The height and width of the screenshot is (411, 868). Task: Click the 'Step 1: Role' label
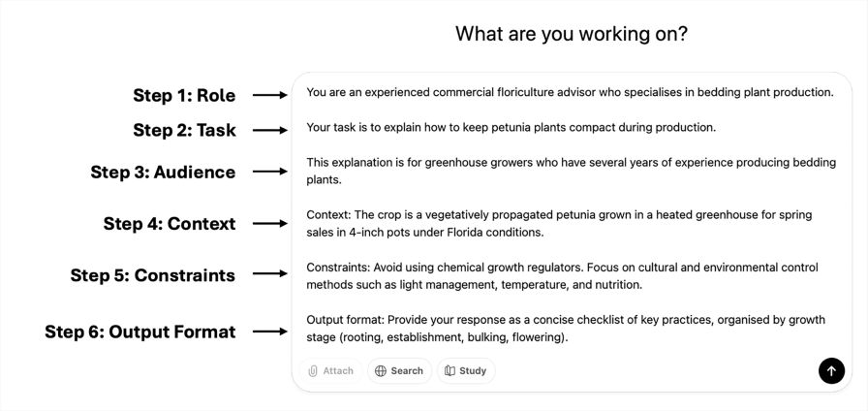coord(184,95)
